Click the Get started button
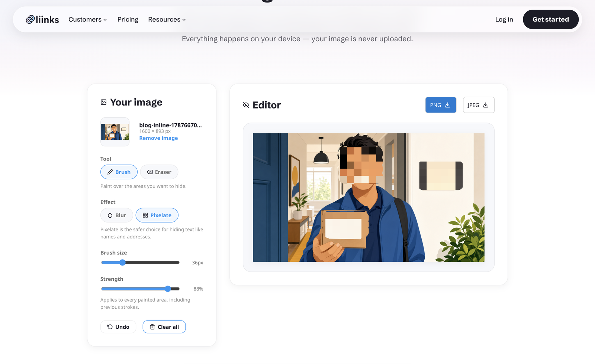This screenshot has width=595, height=364. pyautogui.click(x=551, y=19)
